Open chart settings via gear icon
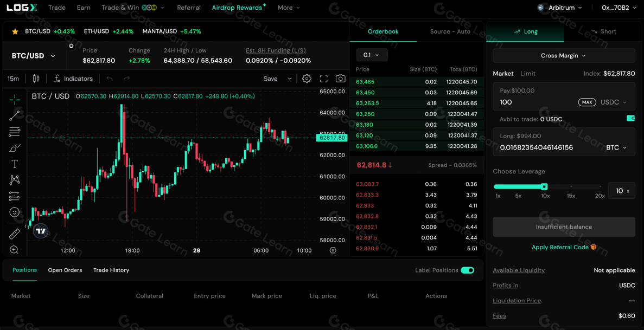This screenshot has height=330, width=644. point(306,79)
